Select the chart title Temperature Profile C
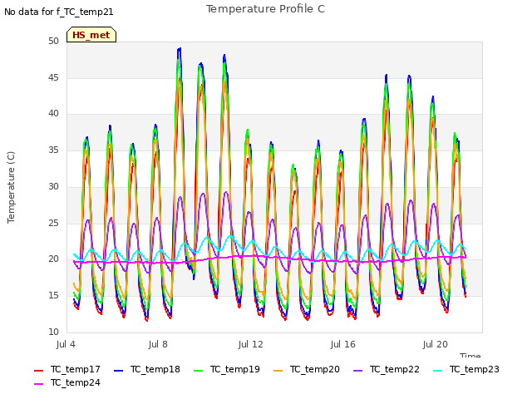This screenshot has height=399, width=532. (266, 9)
